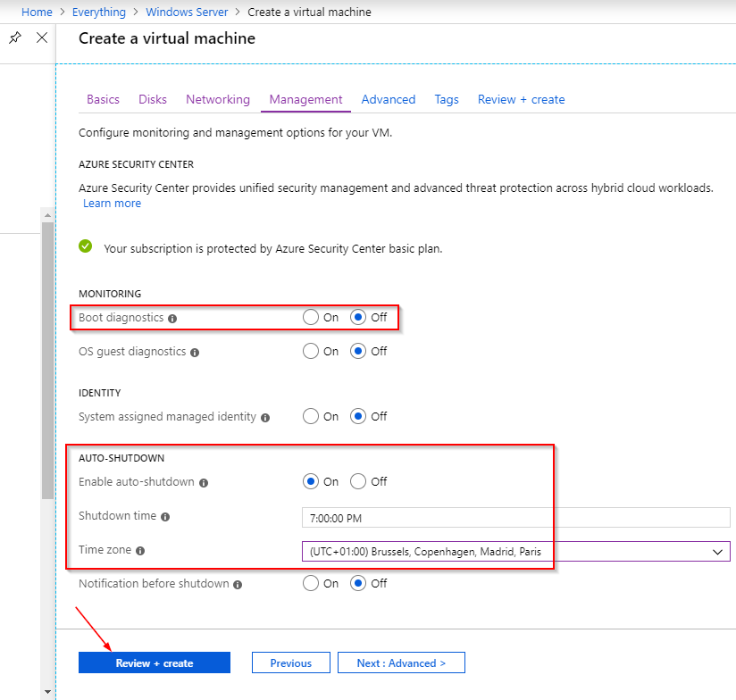The image size is (736, 700).
Task: Click the scrollbar down arrow
Action: [47, 692]
